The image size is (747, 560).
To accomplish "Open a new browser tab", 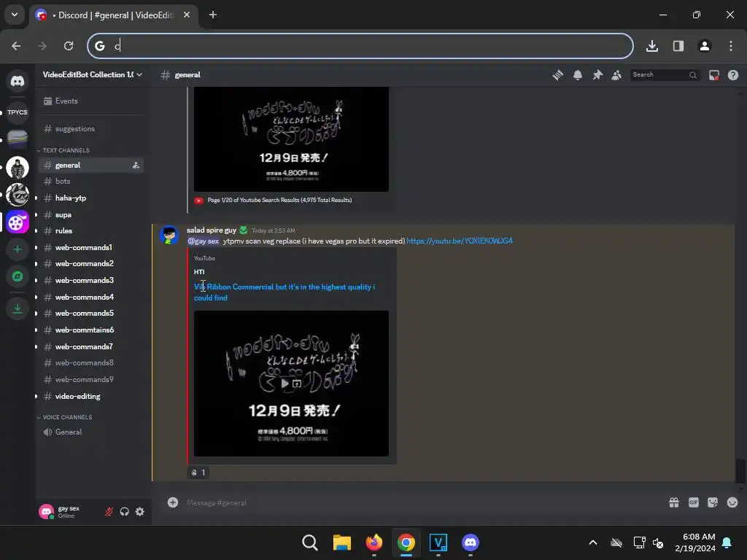I will 213,15.
